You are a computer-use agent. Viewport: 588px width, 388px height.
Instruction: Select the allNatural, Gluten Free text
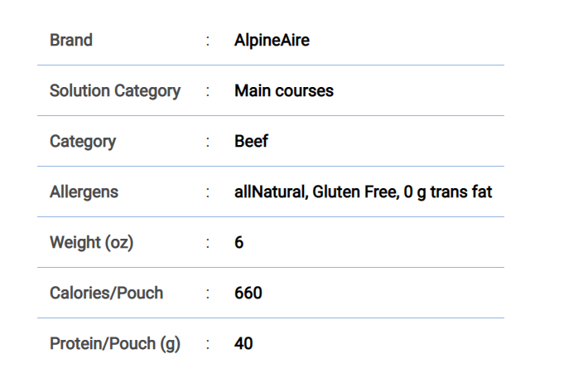pos(317,192)
